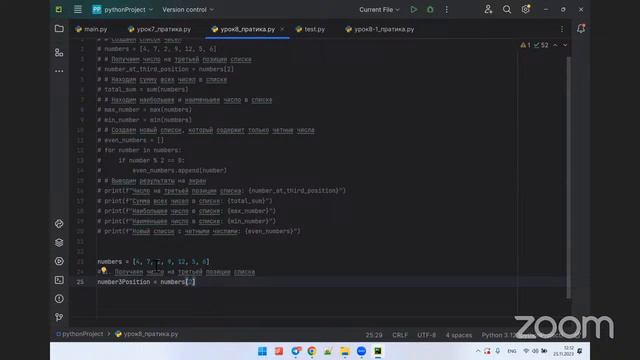The image size is (640, 360).
Task: Open File Explorer from the taskbar
Action: coord(345,351)
